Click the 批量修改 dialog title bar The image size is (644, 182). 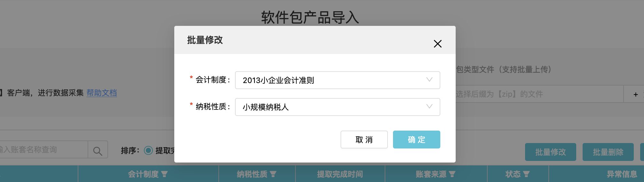307,40
